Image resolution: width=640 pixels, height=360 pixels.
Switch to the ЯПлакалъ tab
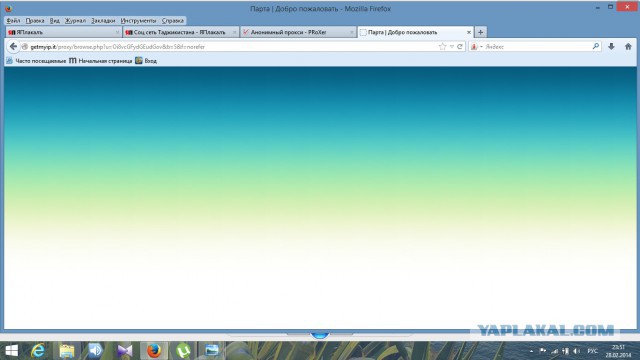63,32
